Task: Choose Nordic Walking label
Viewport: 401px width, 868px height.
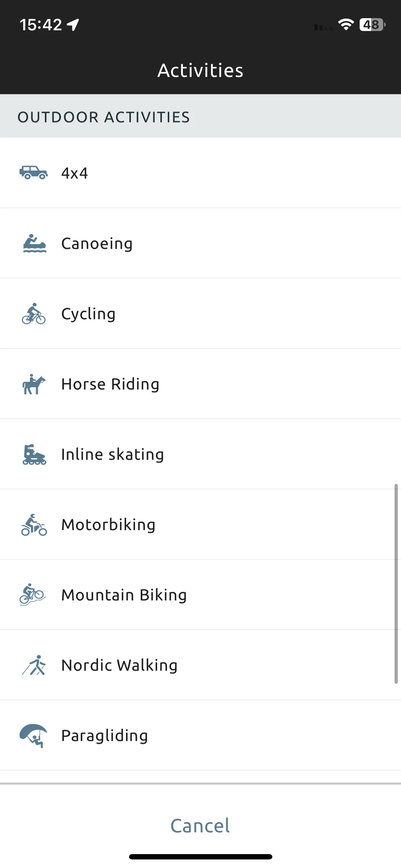Action: click(119, 665)
